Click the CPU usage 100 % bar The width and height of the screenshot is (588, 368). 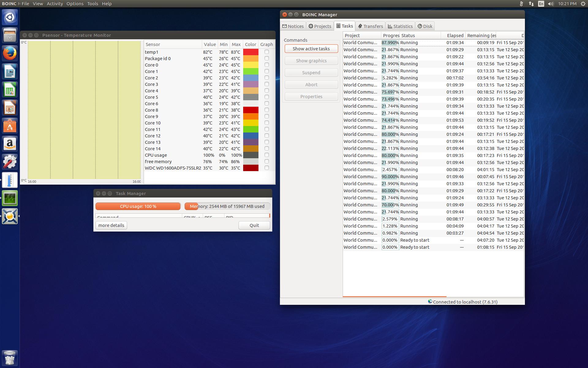[x=138, y=206]
